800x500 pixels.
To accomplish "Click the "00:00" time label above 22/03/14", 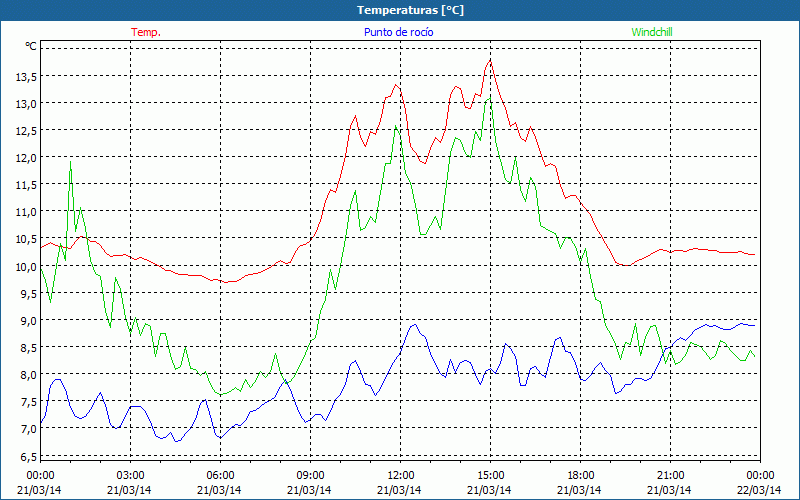I will [x=760, y=476].
